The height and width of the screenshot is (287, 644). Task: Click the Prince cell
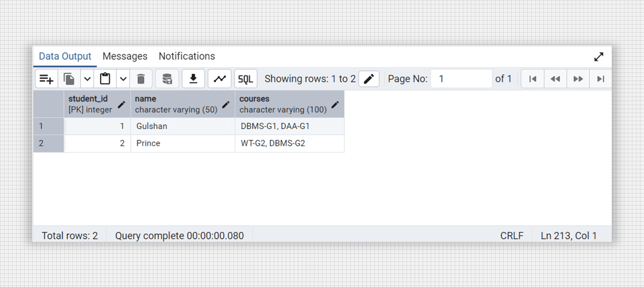tap(183, 143)
